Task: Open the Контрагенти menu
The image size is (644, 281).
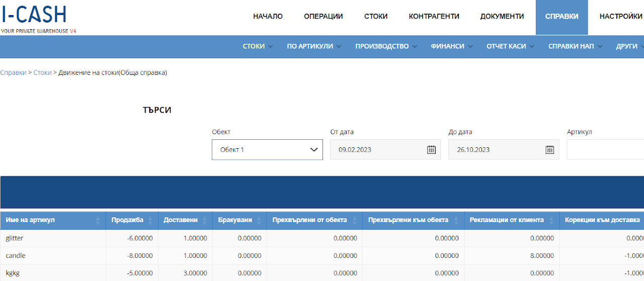Action: (x=434, y=16)
